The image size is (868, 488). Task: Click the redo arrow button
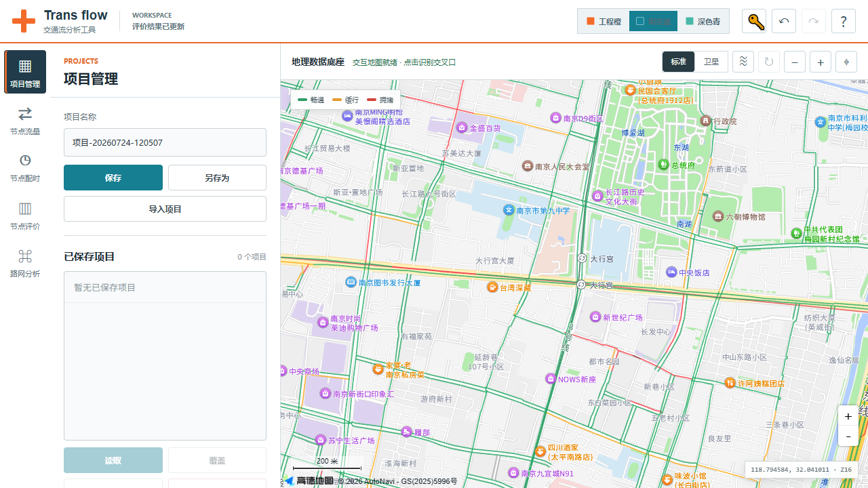[x=814, y=22]
